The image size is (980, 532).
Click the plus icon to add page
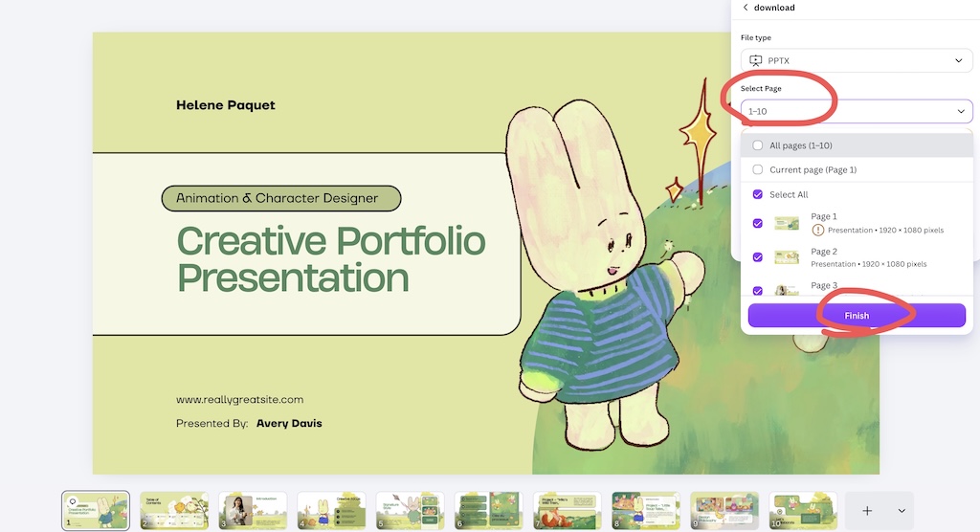pos(867,511)
